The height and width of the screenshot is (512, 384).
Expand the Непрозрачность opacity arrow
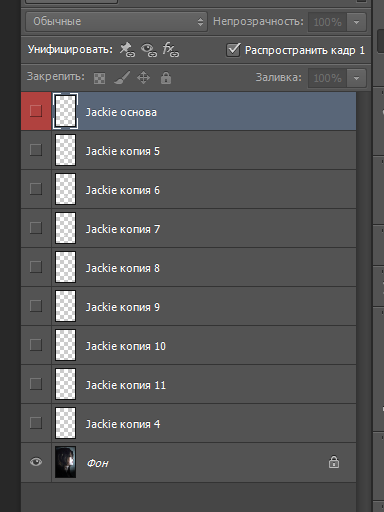pos(356,22)
